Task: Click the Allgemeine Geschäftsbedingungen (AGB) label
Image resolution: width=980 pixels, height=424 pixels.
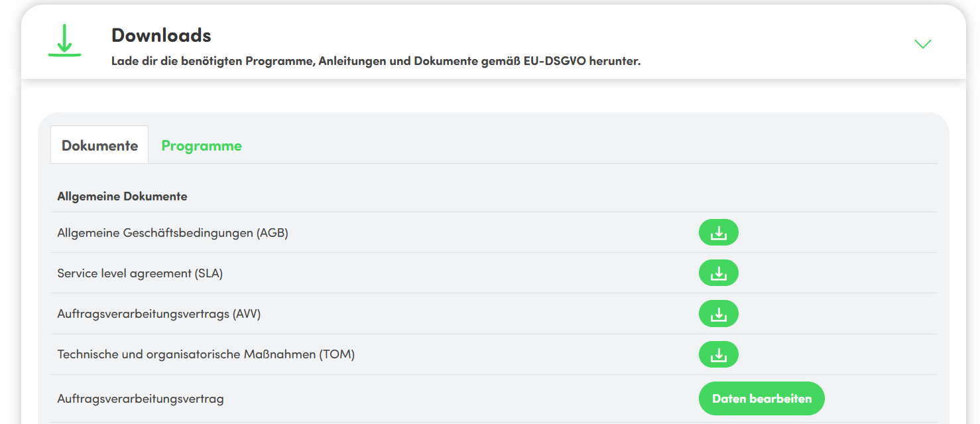Action: tap(172, 233)
